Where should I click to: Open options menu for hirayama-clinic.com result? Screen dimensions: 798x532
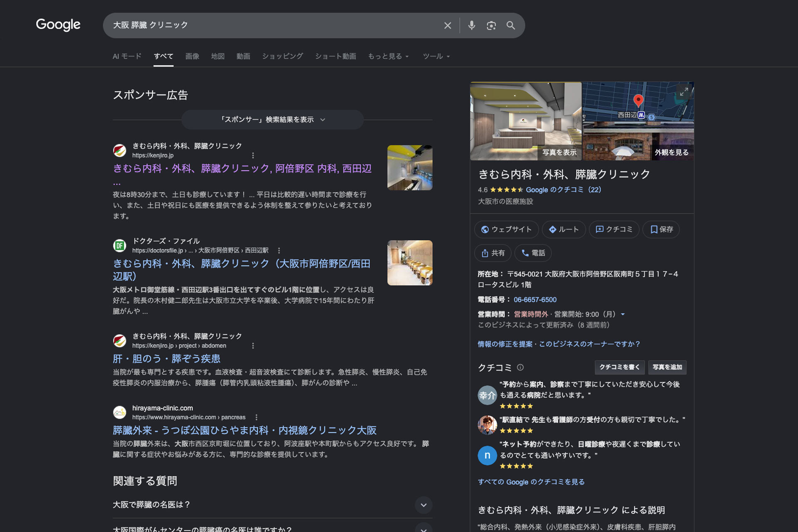[x=256, y=417]
